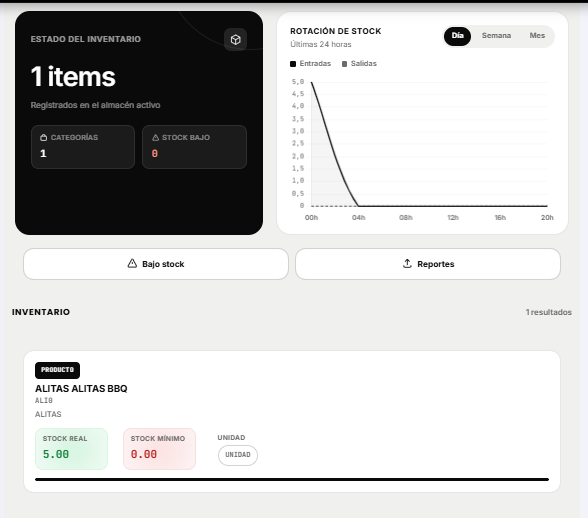This screenshot has width=588, height=518.
Task: Click the 5,0 value on chart y-axis
Action: click(x=298, y=82)
